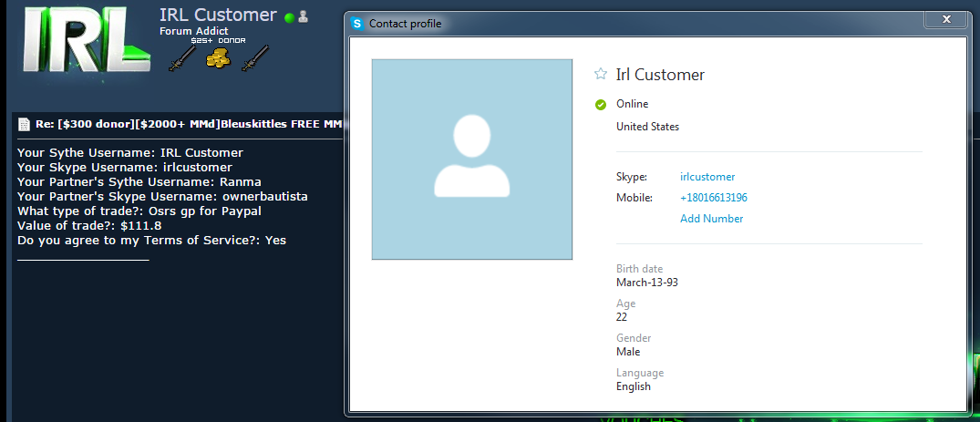Click the blank profile avatar picture
The height and width of the screenshot is (422, 980).
[x=472, y=160]
